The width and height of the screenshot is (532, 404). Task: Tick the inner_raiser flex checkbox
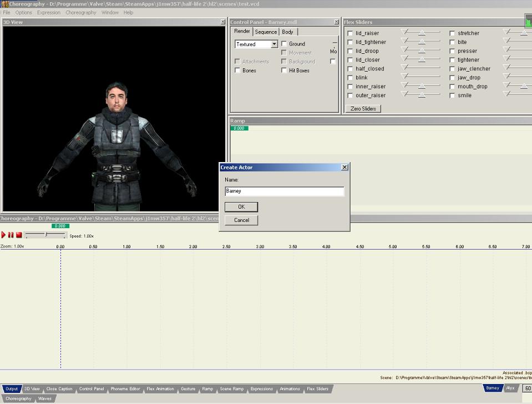350,87
